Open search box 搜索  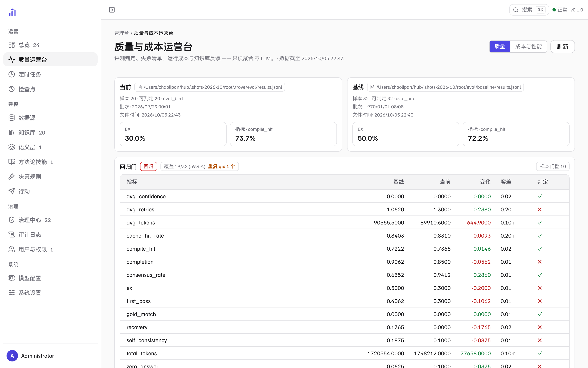point(529,10)
